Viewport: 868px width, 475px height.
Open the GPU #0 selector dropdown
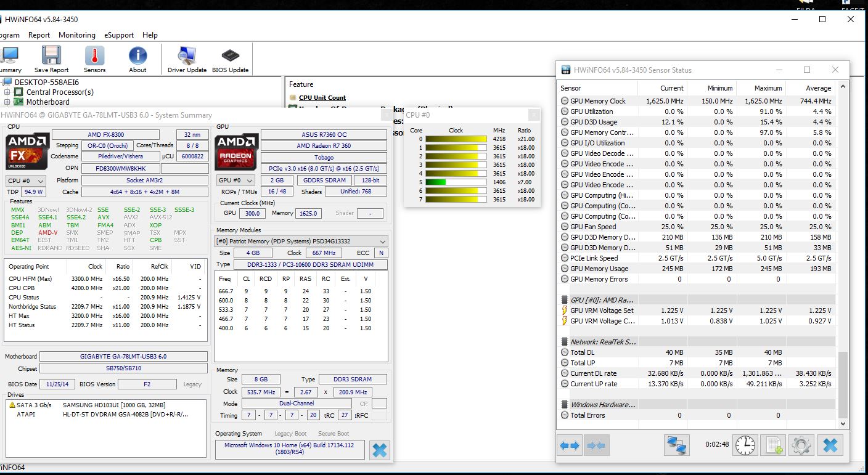point(235,181)
